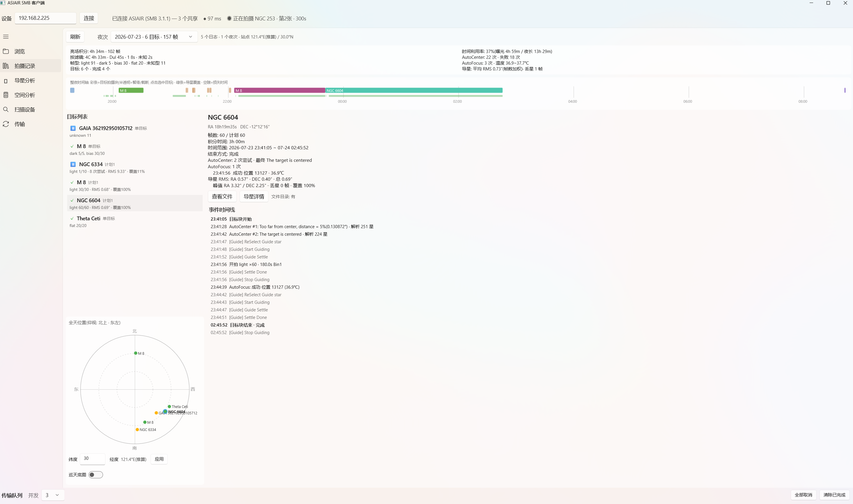Viewport: 853px width, 504px height.
Task: Open the 浏览 folder icon
Action: point(6,51)
